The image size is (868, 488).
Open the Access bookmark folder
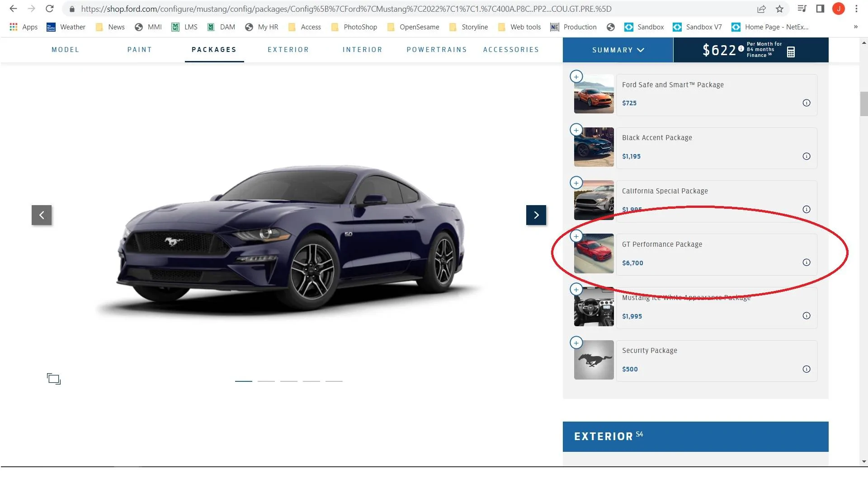pyautogui.click(x=305, y=27)
